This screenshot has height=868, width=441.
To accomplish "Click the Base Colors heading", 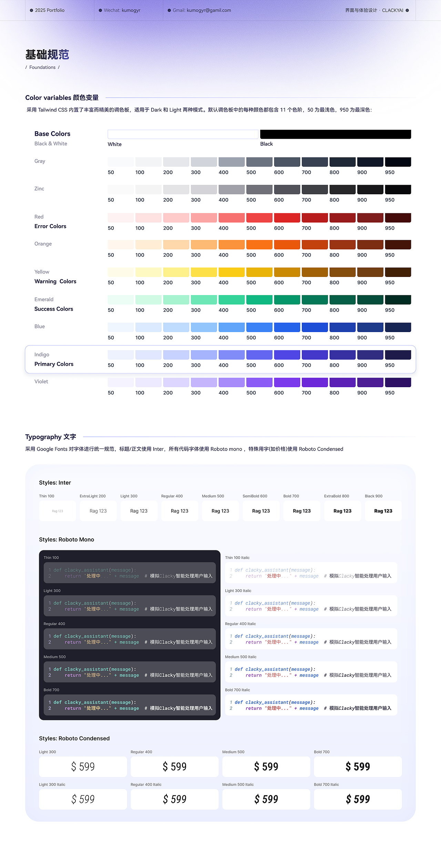I will point(52,134).
